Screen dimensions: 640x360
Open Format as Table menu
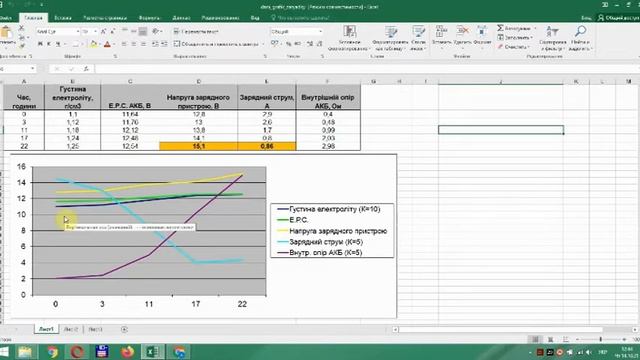click(391, 38)
